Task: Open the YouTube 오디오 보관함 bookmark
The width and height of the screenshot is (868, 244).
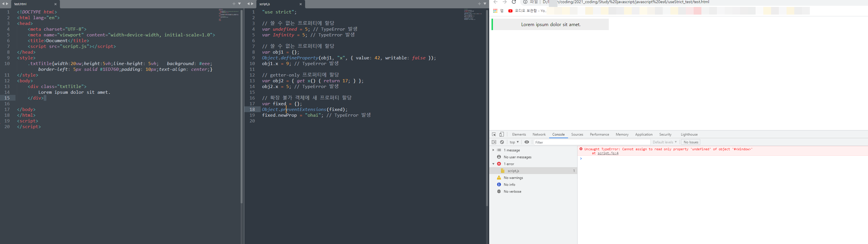Action: click(x=527, y=11)
